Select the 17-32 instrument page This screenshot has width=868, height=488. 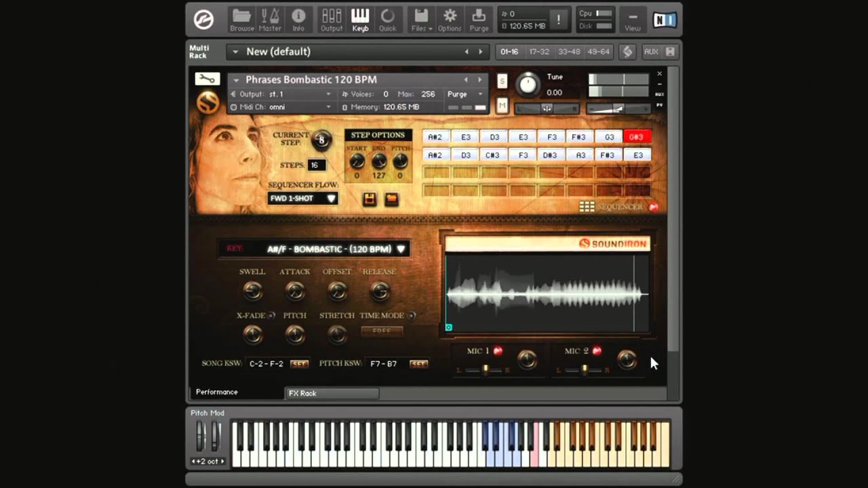(x=539, y=52)
